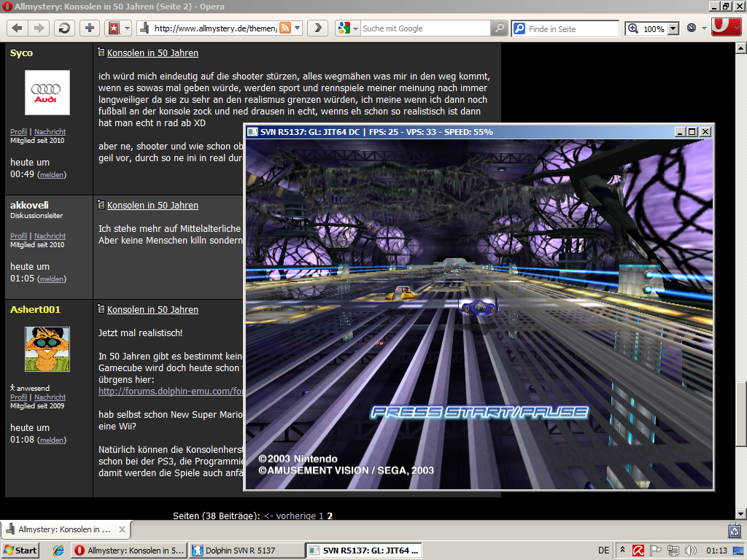Click the RSS feed icon in address bar
747x560 pixels.
coord(285,28)
